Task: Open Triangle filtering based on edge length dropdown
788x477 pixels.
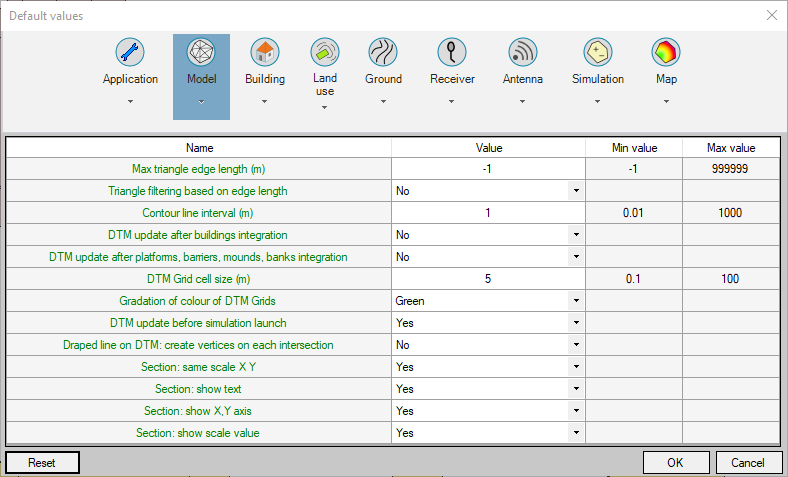Action: tap(576, 191)
